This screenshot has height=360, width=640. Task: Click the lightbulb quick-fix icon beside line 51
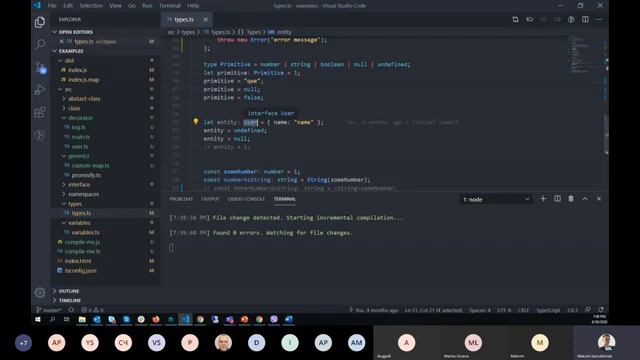pyautogui.click(x=196, y=121)
